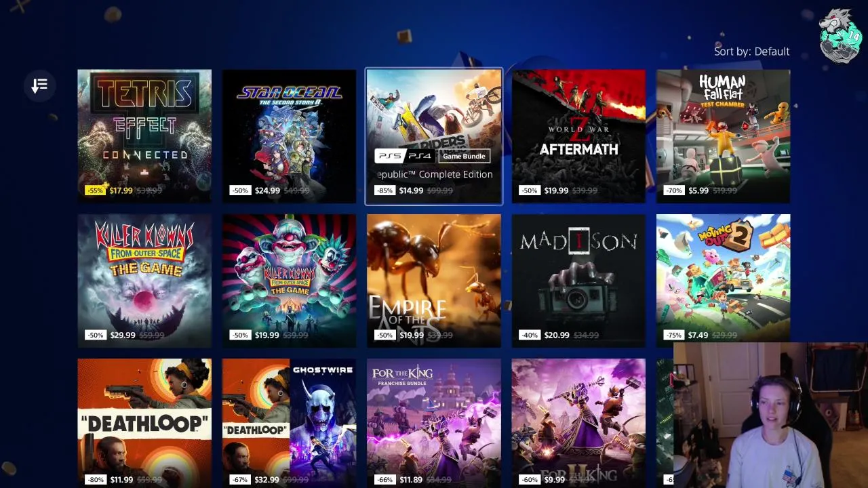Select World War Z Aftermath tile
The image size is (868, 488).
[x=578, y=136]
